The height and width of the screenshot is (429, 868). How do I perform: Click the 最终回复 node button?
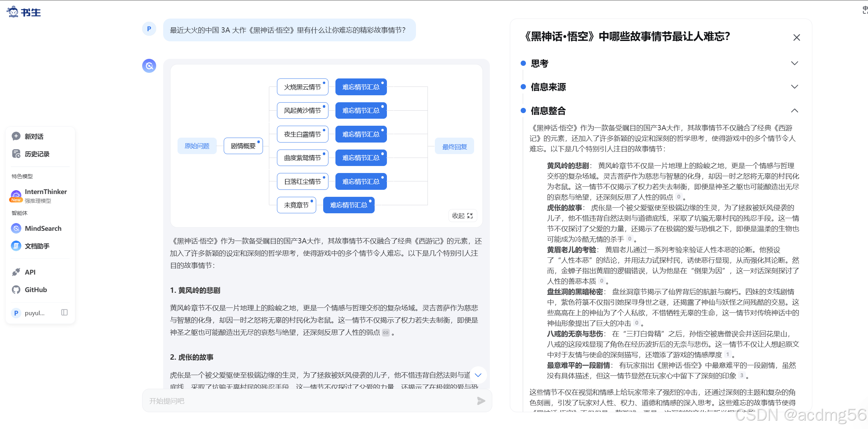coord(454,147)
